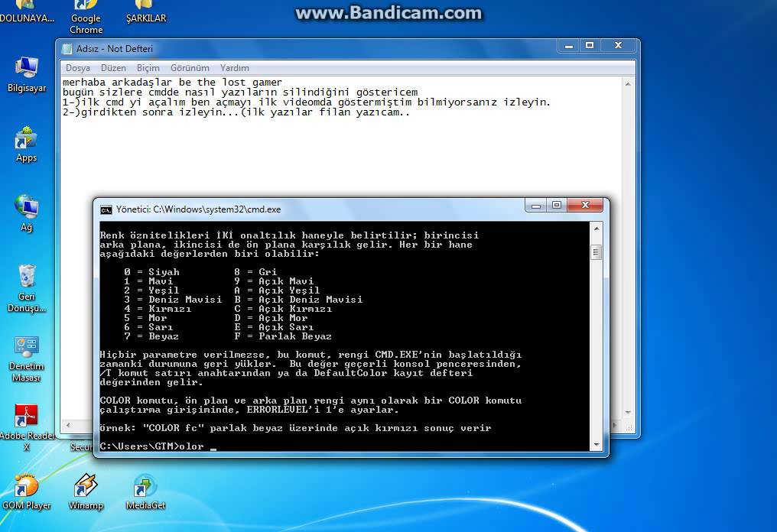Open the DOLUNAYA folder on the desktop
The image size is (777, 532).
(26, 12)
